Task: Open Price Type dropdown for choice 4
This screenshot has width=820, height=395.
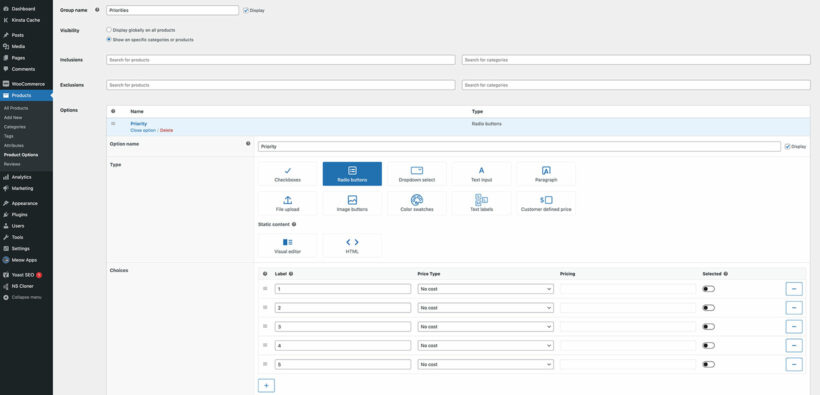Action: click(485, 345)
